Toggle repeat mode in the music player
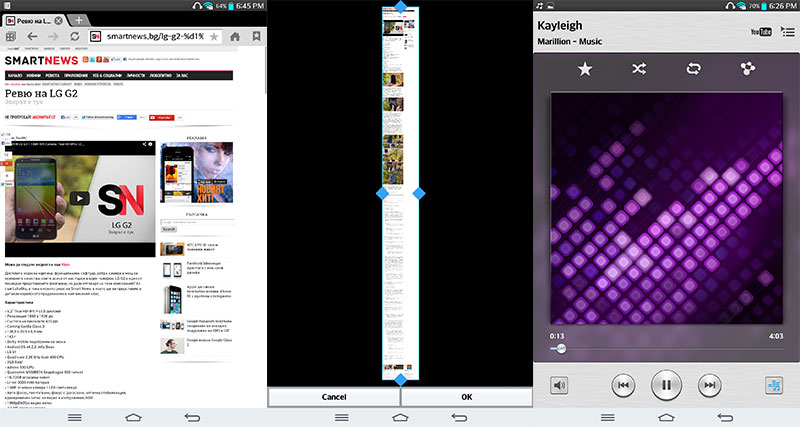Image resolution: width=800 pixels, height=427 pixels. (x=691, y=69)
